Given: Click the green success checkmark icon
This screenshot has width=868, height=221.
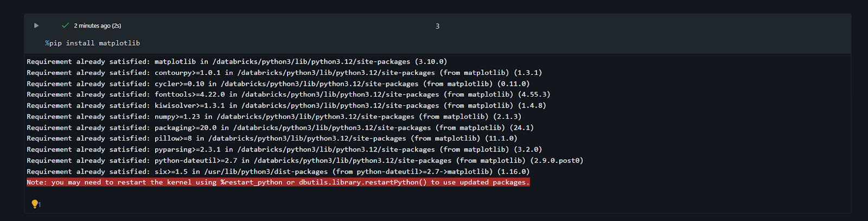Looking at the screenshot, I should [65, 26].
